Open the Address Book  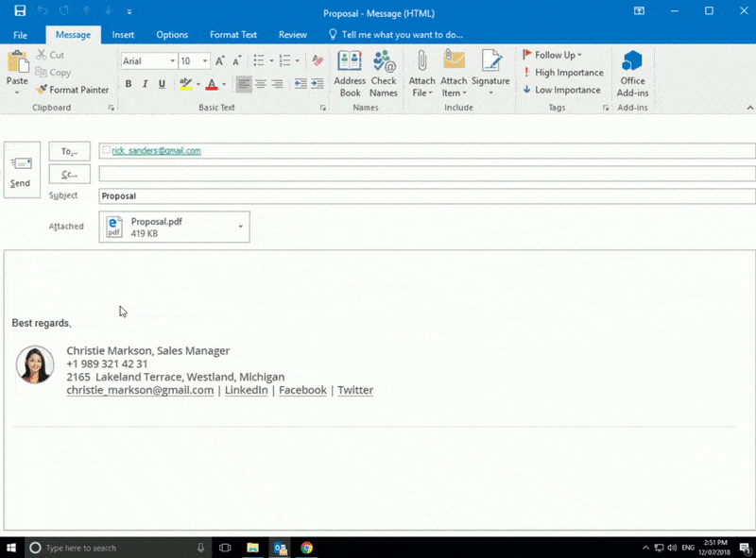pos(350,74)
